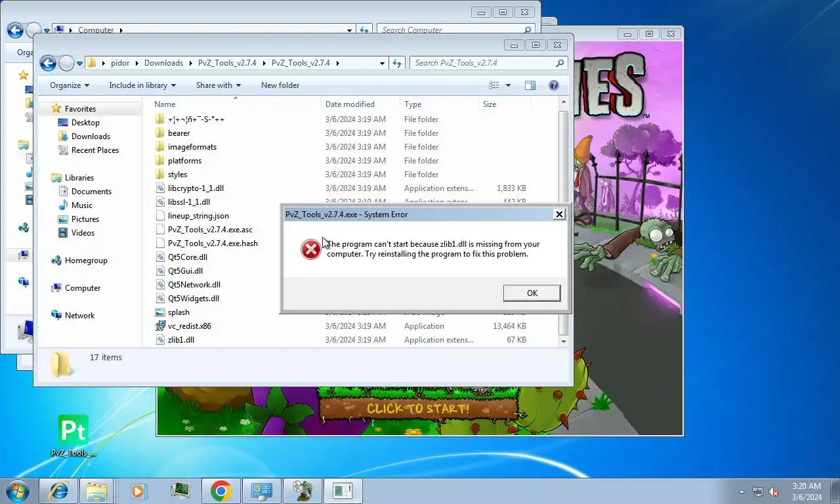The image size is (840, 504).
Task: Click Downloads in the address breadcrumb
Action: tap(163, 63)
